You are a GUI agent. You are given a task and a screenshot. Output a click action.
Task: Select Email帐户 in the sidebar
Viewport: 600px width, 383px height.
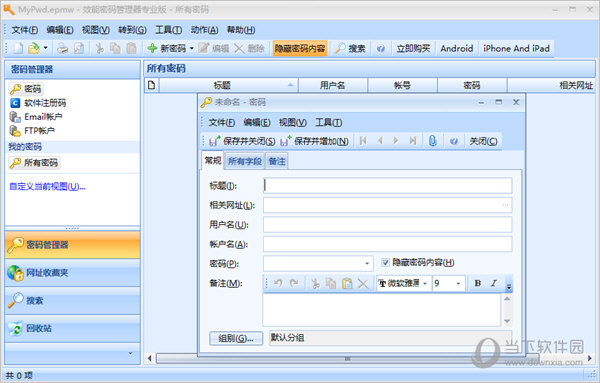pyautogui.click(x=36, y=117)
